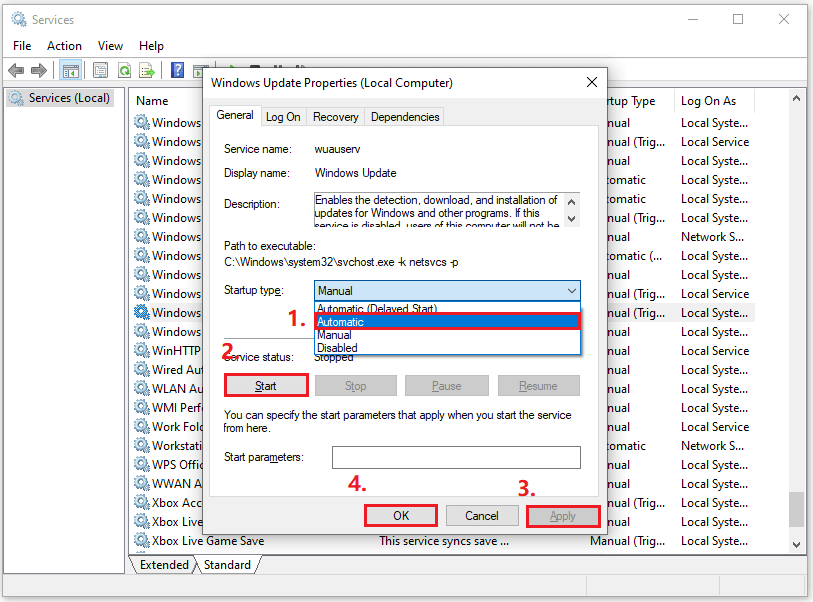Click the Services app gear icon in the title bar

pyautogui.click(x=19, y=20)
